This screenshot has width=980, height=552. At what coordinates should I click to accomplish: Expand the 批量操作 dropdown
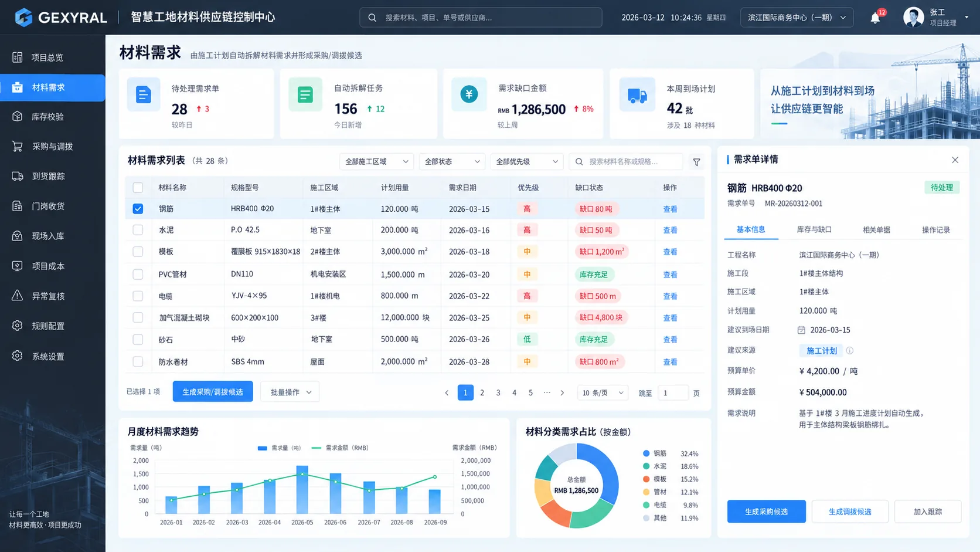pyautogui.click(x=290, y=392)
